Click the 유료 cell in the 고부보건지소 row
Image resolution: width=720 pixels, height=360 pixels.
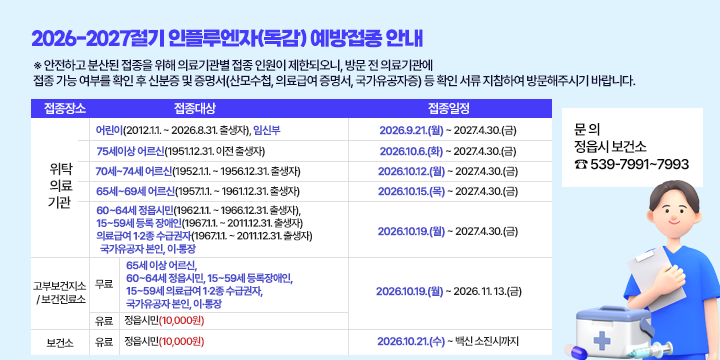(104, 321)
